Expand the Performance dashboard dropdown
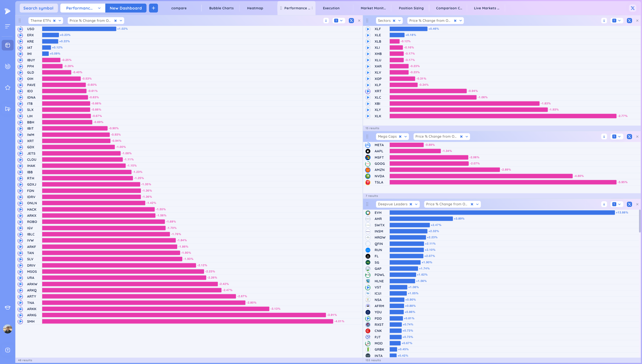 coord(99,8)
